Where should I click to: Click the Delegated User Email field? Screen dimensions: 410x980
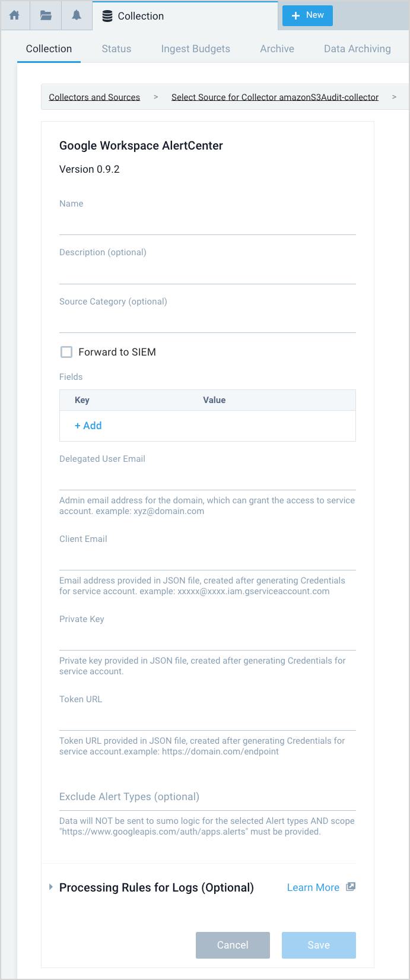coord(207,480)
